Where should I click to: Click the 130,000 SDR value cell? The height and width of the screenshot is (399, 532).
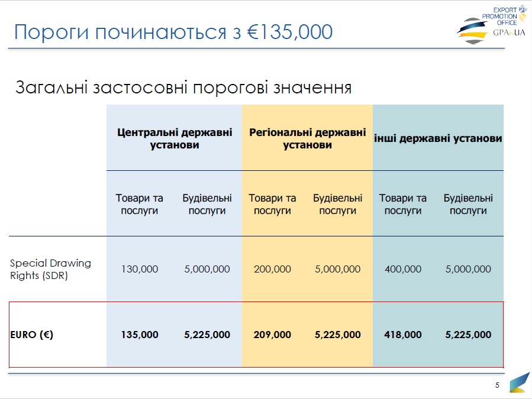pos(140,269)
